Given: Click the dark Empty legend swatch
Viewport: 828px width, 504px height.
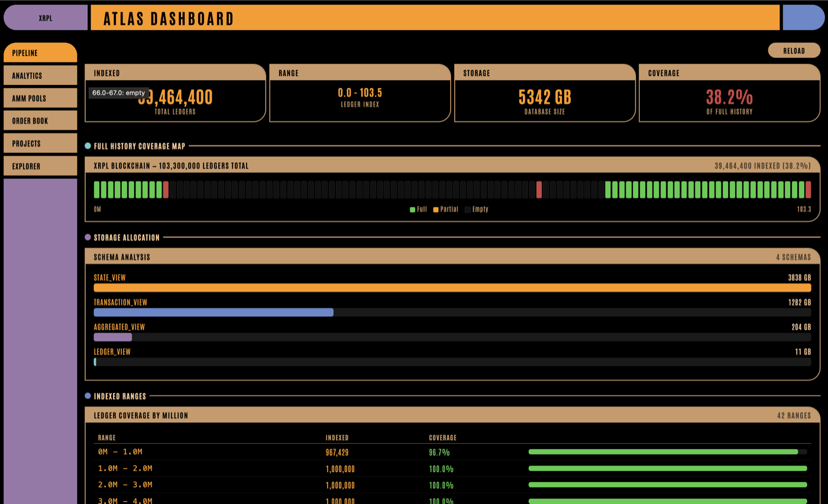Looking at the screenshot, I should (468, 210).
